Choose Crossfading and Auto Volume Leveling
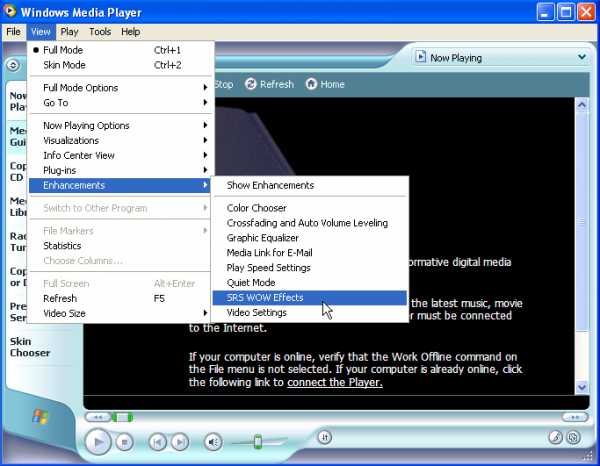600x466 pixels. (x=310, y=223)
